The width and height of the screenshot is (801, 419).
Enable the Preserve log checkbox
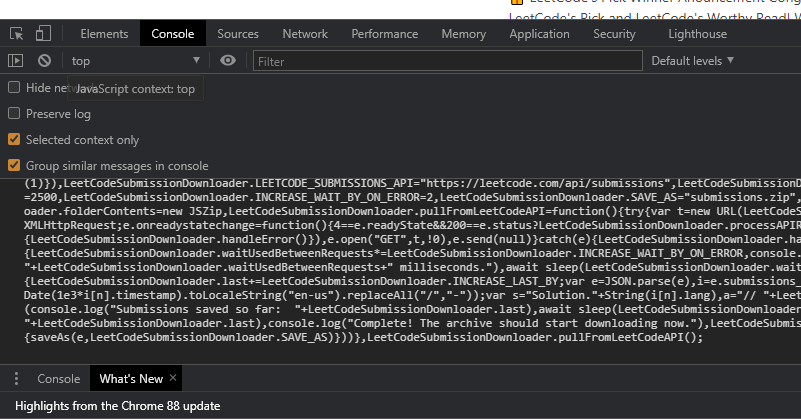[14, 113]
